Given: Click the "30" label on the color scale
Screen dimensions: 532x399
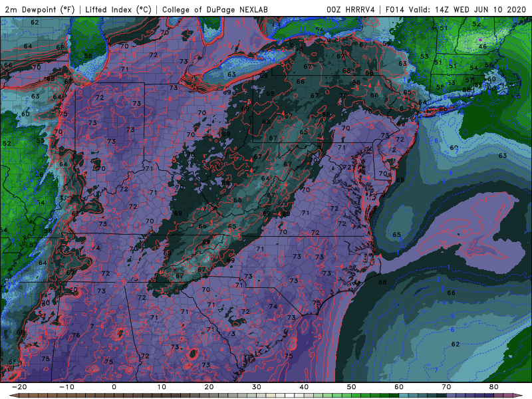Looking at the screenshot, I should 257,387.
